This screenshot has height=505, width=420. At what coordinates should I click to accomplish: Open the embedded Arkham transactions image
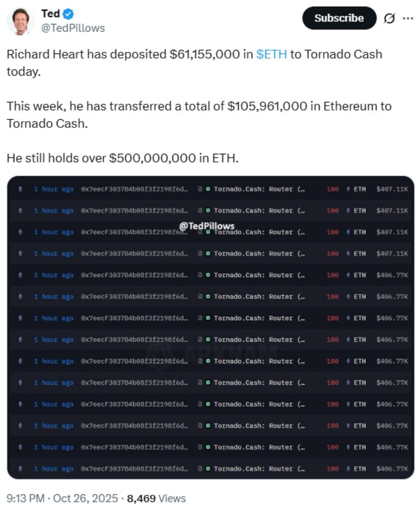210,326
